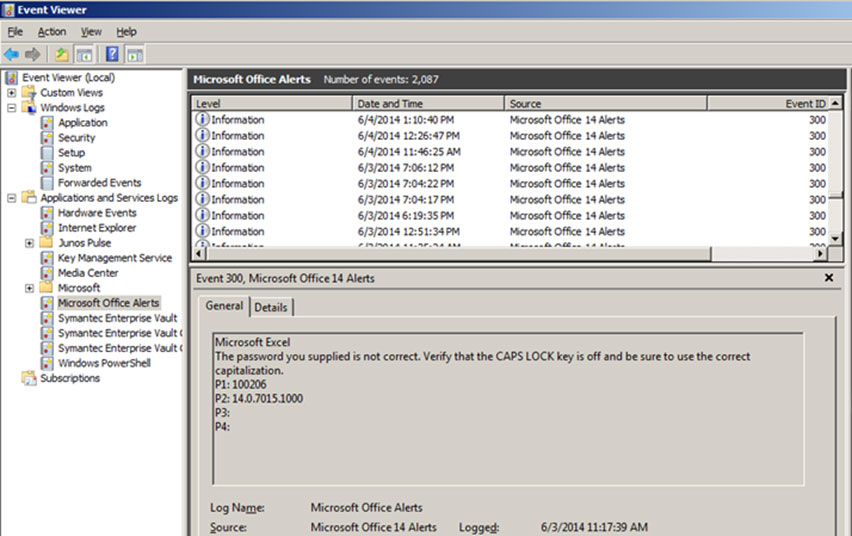Click the Junos Pulse folder icon

[47, 242]
